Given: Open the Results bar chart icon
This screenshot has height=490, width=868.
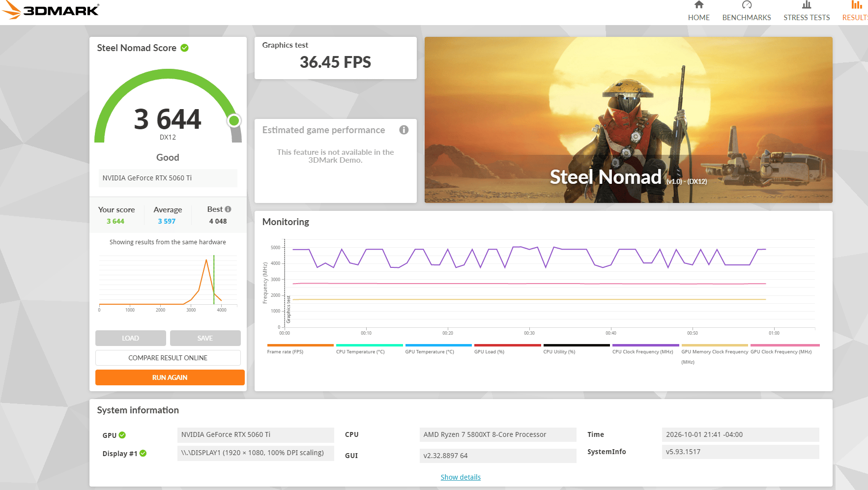Looking at the screenshot, I should click(857, 5).
